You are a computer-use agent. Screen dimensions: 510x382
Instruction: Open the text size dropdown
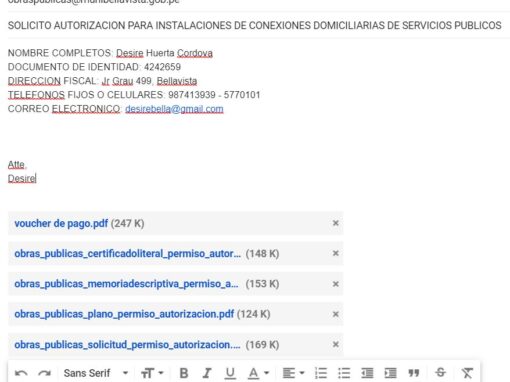click(152, 373)
